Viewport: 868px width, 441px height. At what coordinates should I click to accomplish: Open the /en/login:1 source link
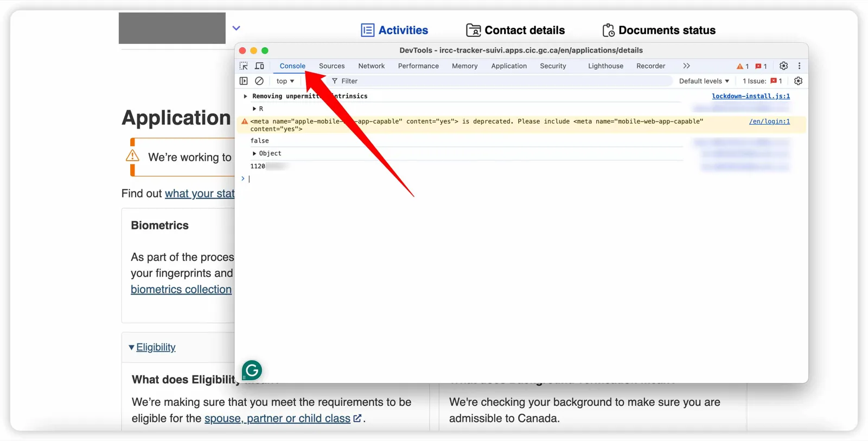769,122
